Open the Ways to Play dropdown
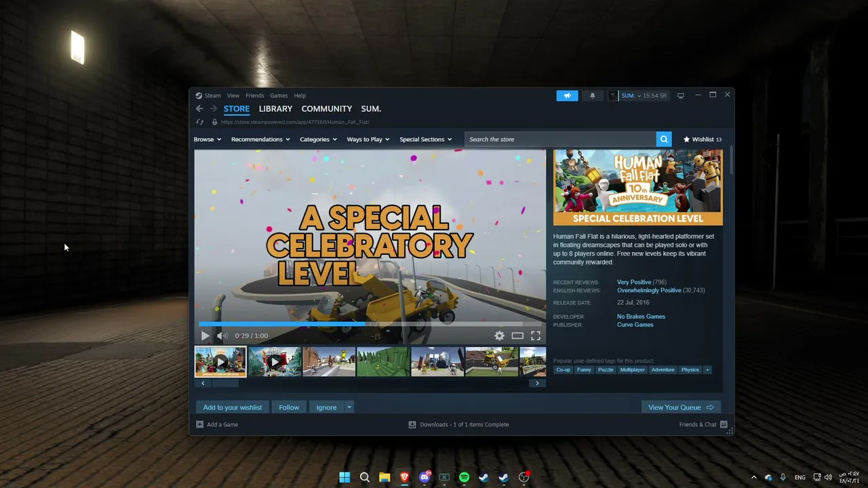The width and height of the screenshot is (868, 488). 368,139
